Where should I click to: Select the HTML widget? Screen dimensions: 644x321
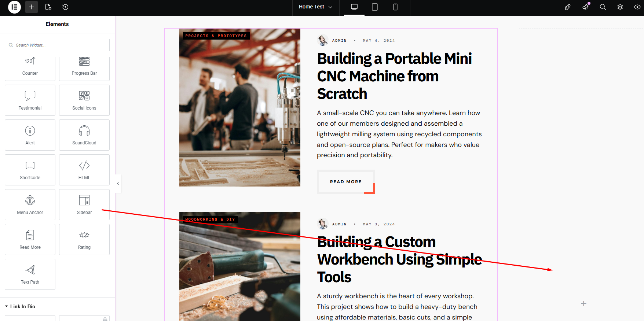(84, 170)
